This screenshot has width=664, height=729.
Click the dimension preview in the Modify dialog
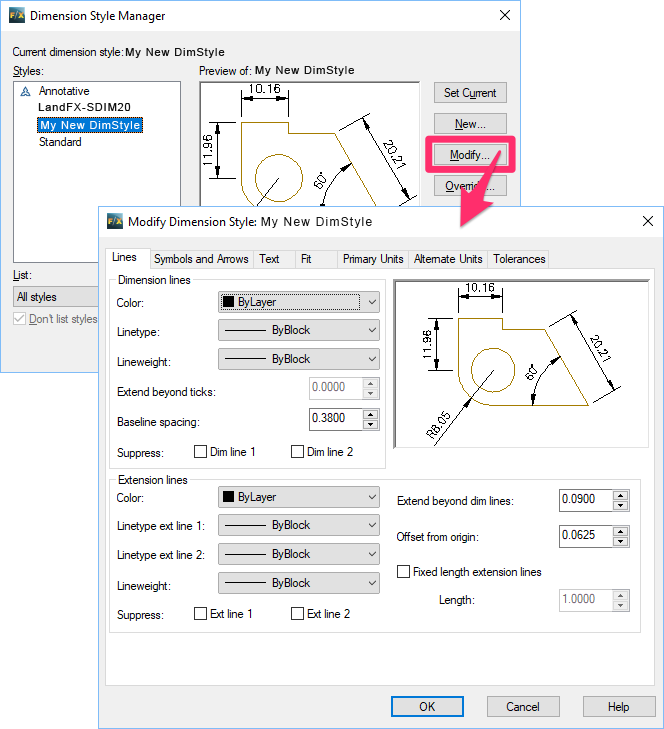coord(521,364)
